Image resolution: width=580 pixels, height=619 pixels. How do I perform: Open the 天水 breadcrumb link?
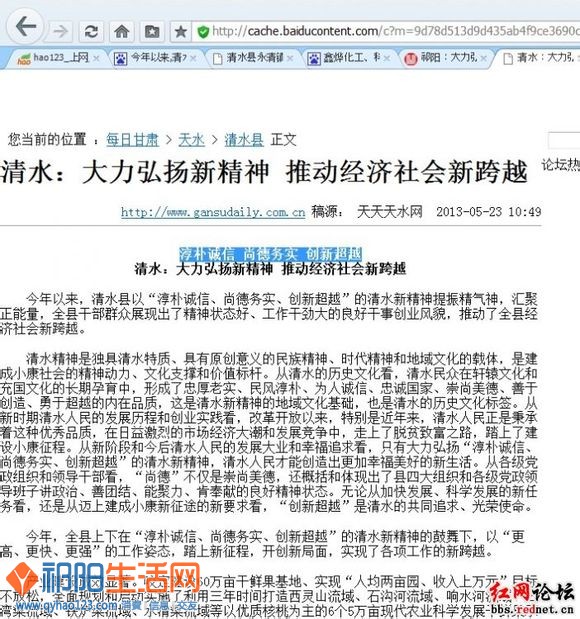(191, 140)
